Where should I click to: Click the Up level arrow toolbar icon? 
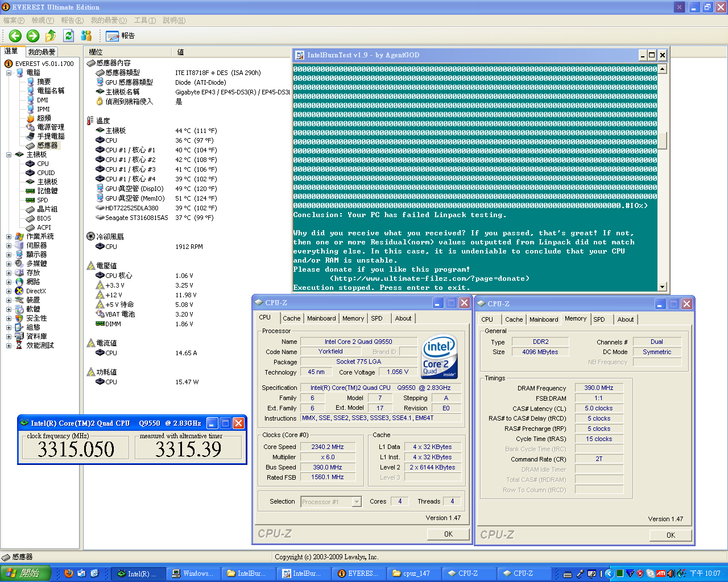pyautogui.click(x=51, y=36)
